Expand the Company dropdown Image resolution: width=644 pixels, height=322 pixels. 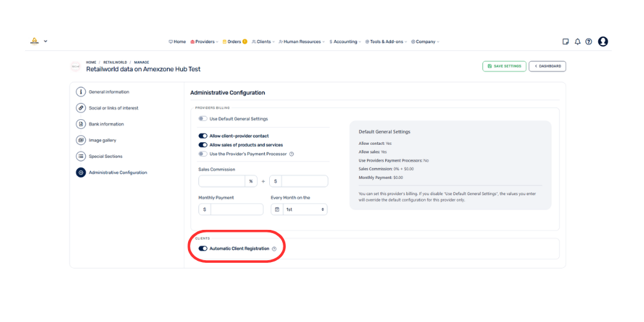point(425,41)
